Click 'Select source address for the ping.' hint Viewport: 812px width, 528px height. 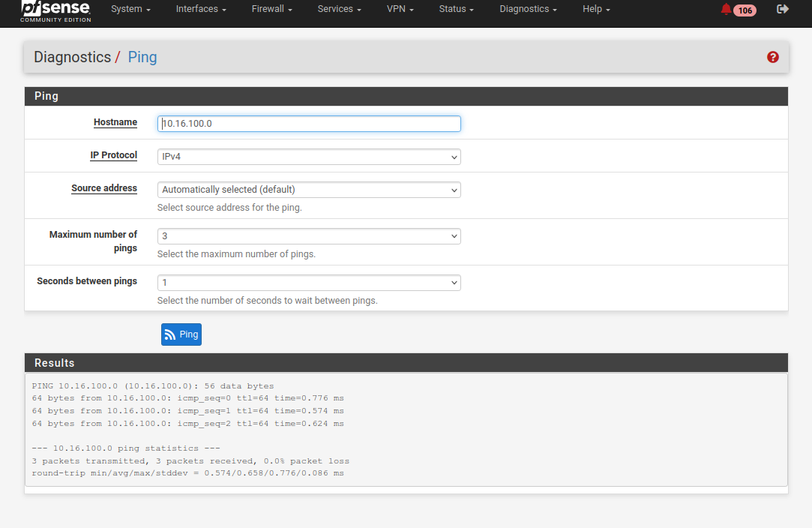229,207
